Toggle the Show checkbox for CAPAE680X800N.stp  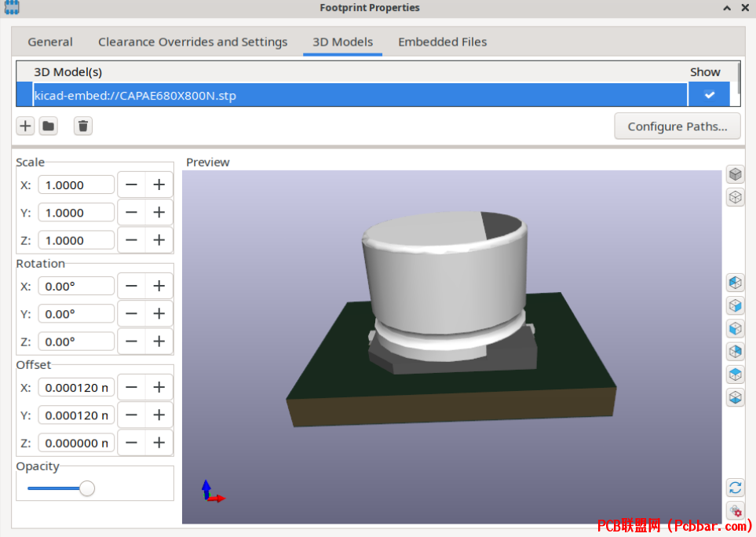coord(709,95)
